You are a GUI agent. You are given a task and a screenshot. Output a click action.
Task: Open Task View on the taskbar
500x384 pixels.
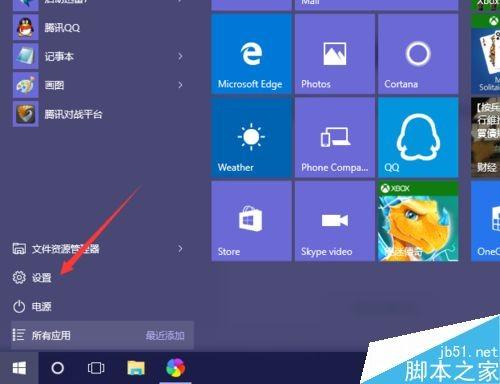[x=96, y=368]
